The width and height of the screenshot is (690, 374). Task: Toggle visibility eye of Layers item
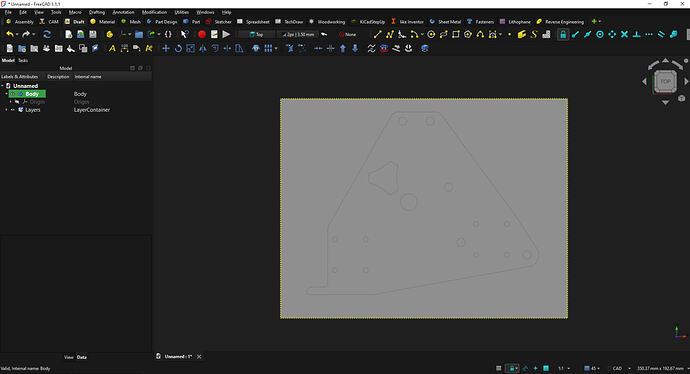[13, 110]
